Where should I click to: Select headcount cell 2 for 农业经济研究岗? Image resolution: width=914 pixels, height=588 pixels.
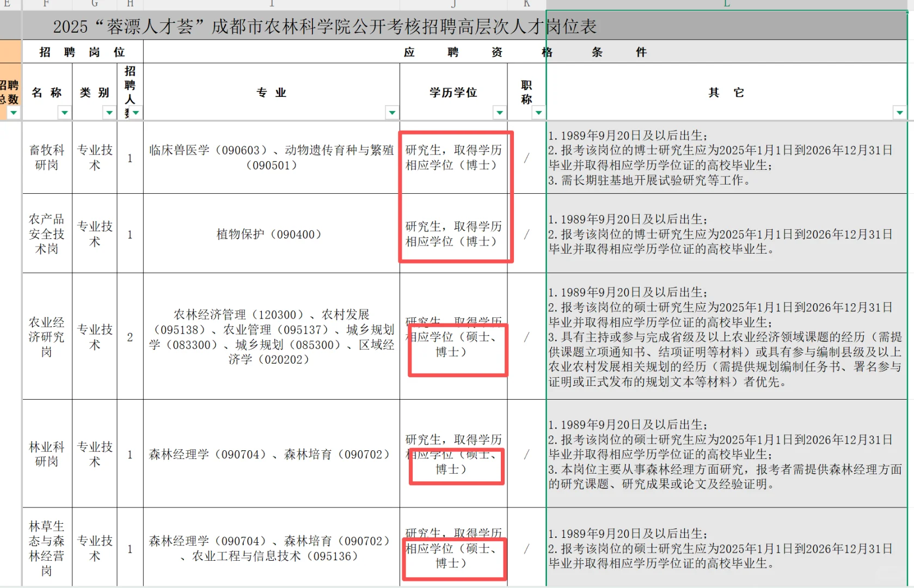click(x=130, y=336)
